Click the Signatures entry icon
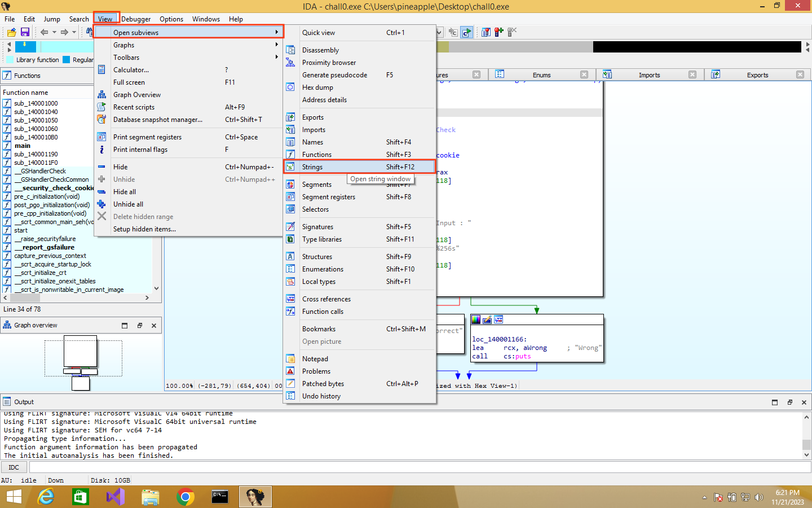The width and height of the screenshot is (812, 508). pyautogui.click(x=290, y=226)
